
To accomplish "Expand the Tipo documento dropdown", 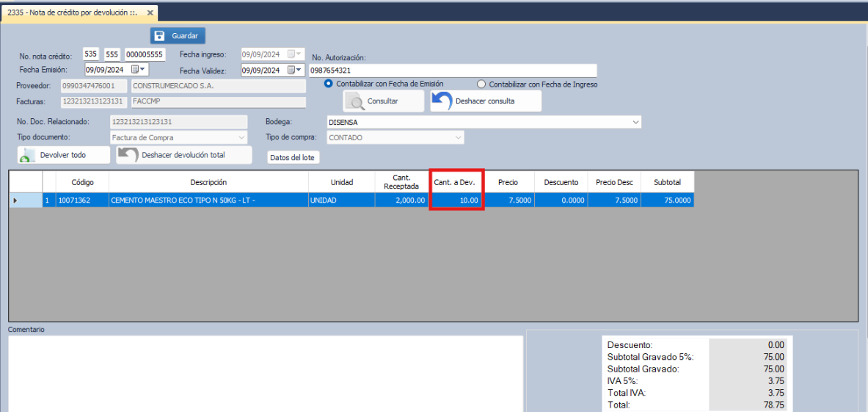I will coord(242,137).
